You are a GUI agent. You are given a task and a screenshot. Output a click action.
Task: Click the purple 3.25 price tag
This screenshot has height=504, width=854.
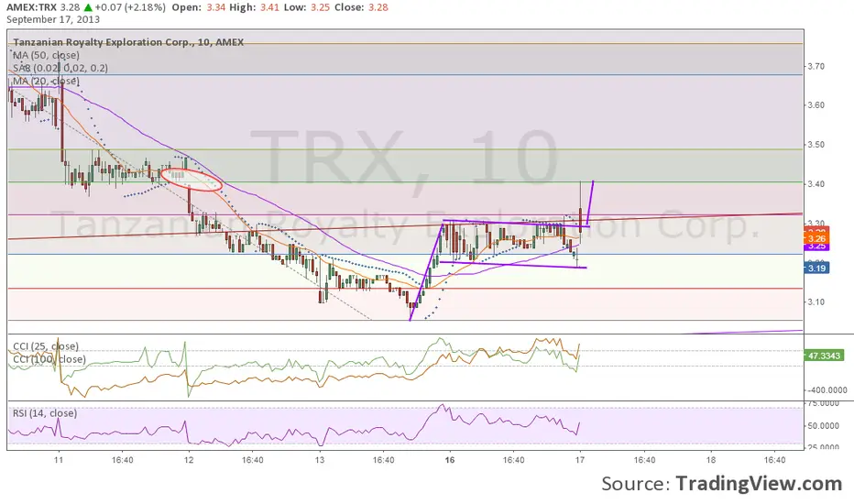coord(816,247)
